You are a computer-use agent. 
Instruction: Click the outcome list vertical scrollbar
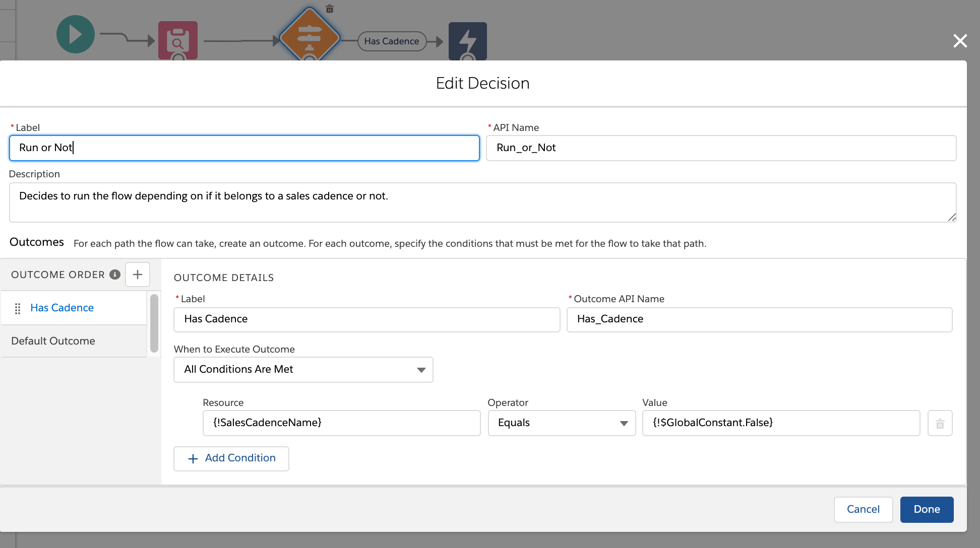click(x=154, y=323)
